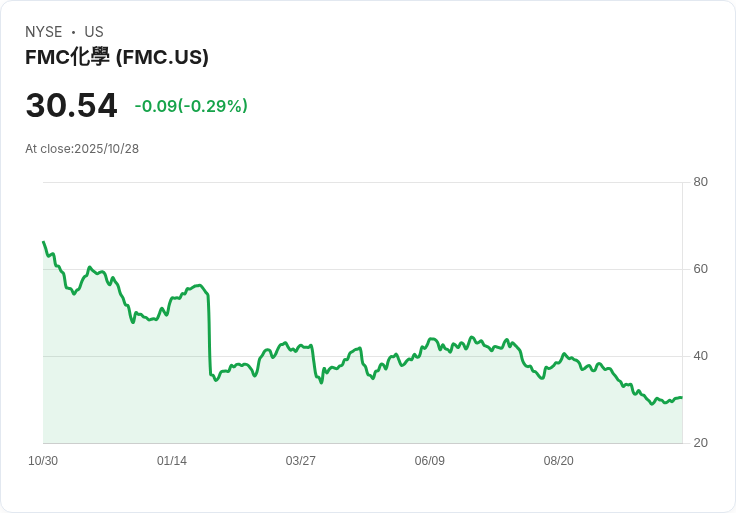Click the 20 label on the price axis
Screen dimensions: 736x513
coord(701,443)
